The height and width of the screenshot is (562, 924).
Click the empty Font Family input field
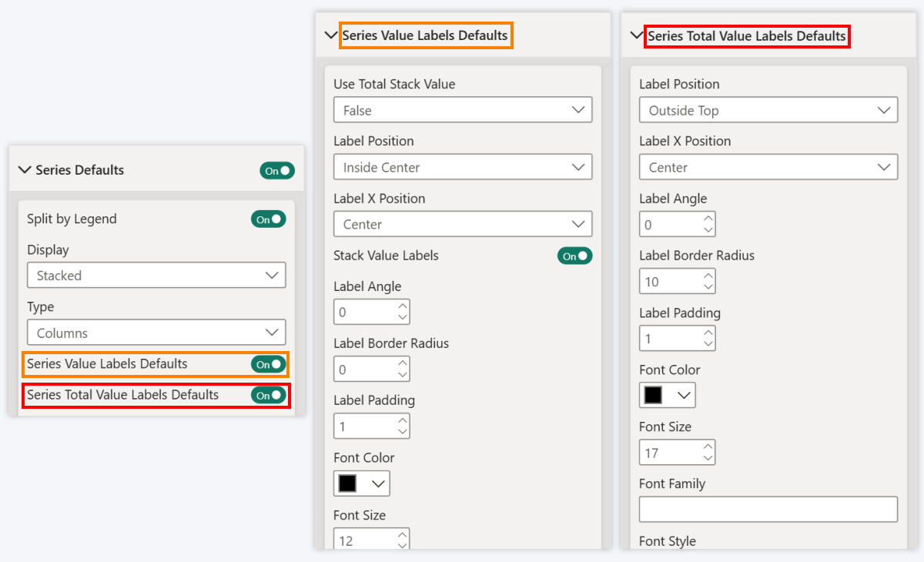coord(768,510)
